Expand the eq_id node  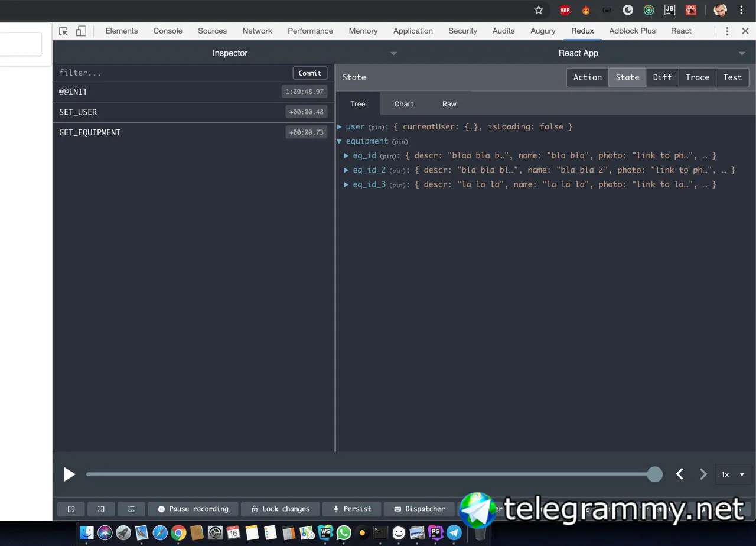click(347, 156)
